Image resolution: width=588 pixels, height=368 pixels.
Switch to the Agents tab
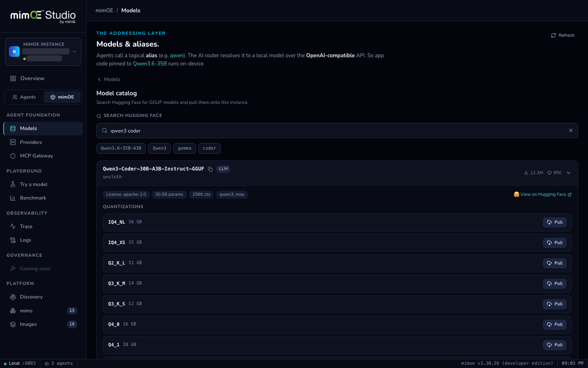(x=24, y=97)
